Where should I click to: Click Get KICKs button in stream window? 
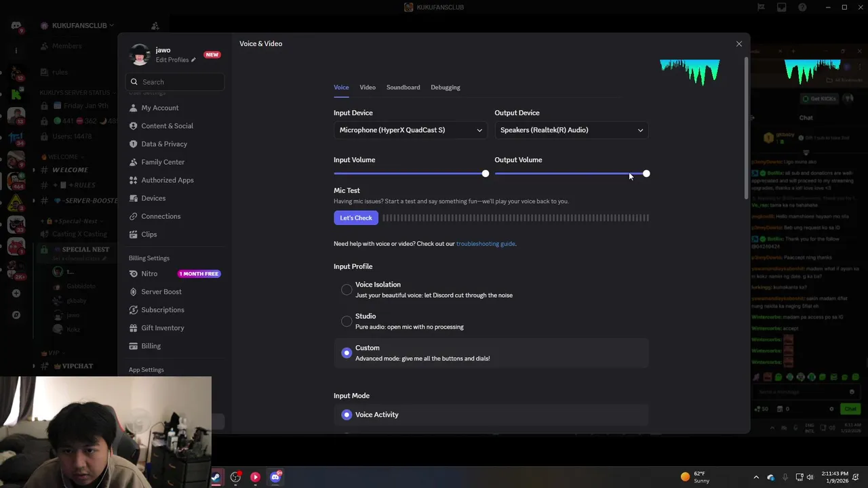point(819,99)
